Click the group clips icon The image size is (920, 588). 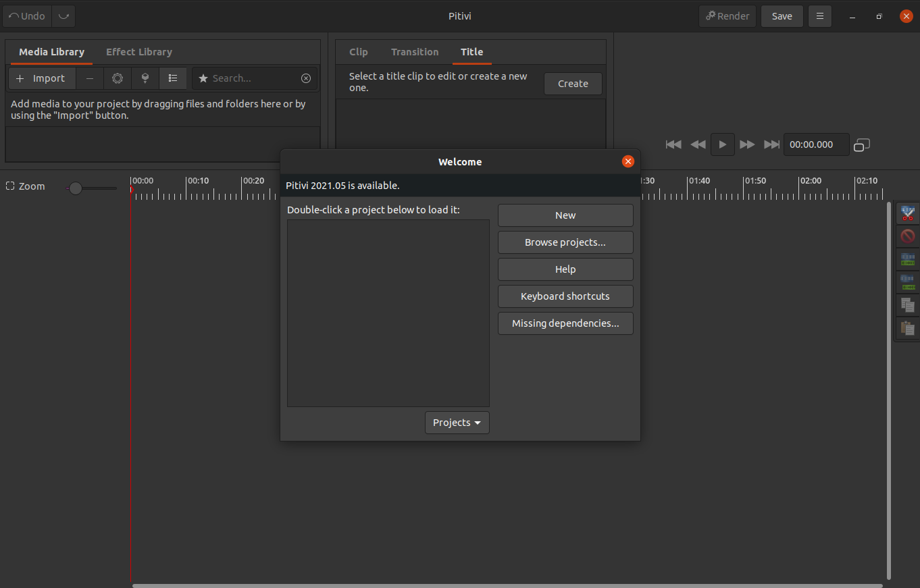(x=907, y=259)
